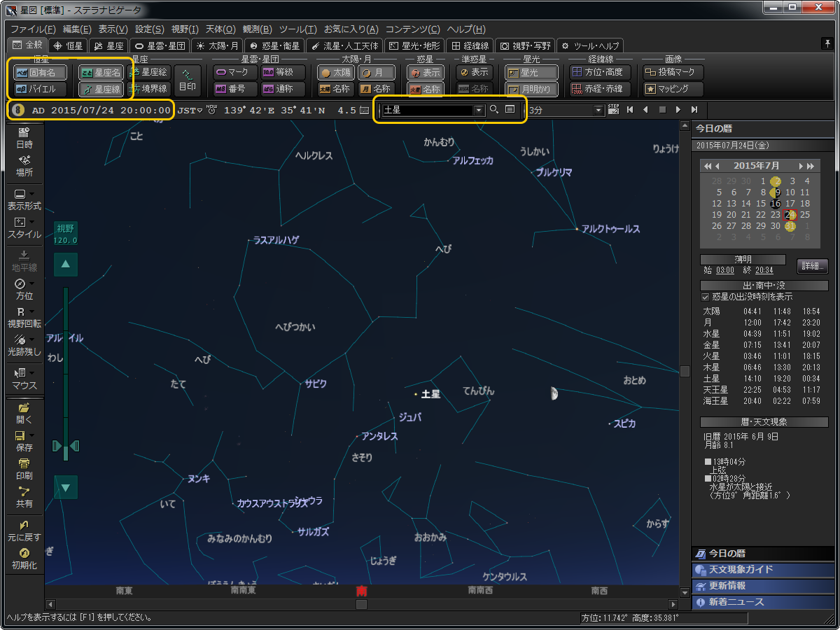Toggle 固有名 star proper names
This screenshot has height=630, width=840.
(x=40, y=72)
